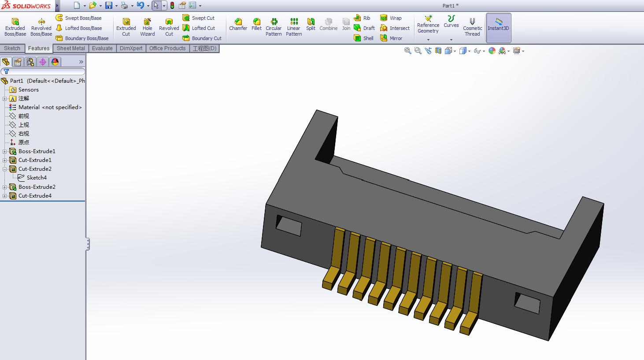The image size is (644, 360).
Task: Start a Linear Pattern
Action: [x=294, y=27]
